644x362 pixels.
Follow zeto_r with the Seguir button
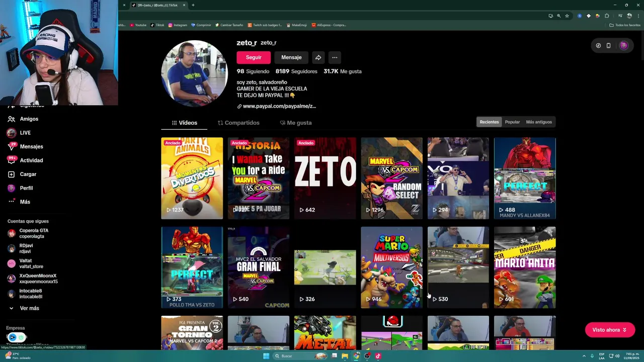254,57
